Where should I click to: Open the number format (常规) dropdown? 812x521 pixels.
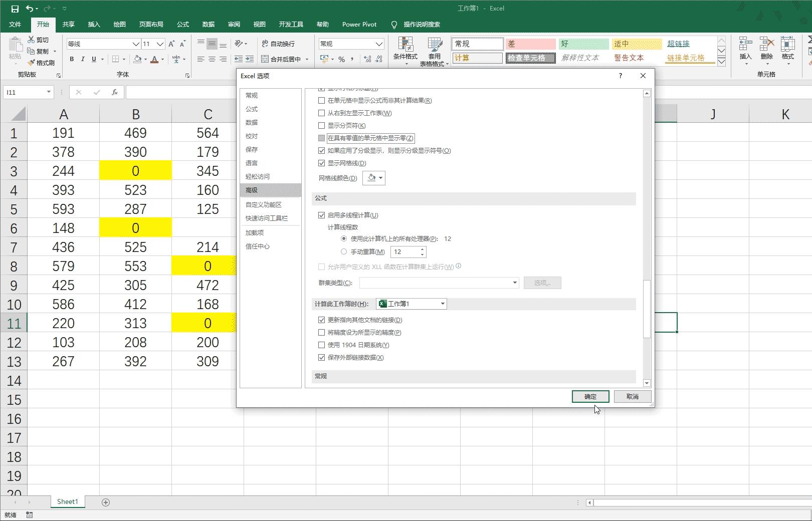(x=379, y=44)
